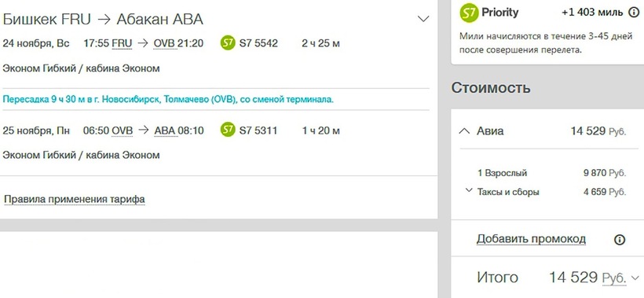This screenshot has width=644, height=298.
Task: Click the OVB departure code at 06:50
Action: (123, 131)
